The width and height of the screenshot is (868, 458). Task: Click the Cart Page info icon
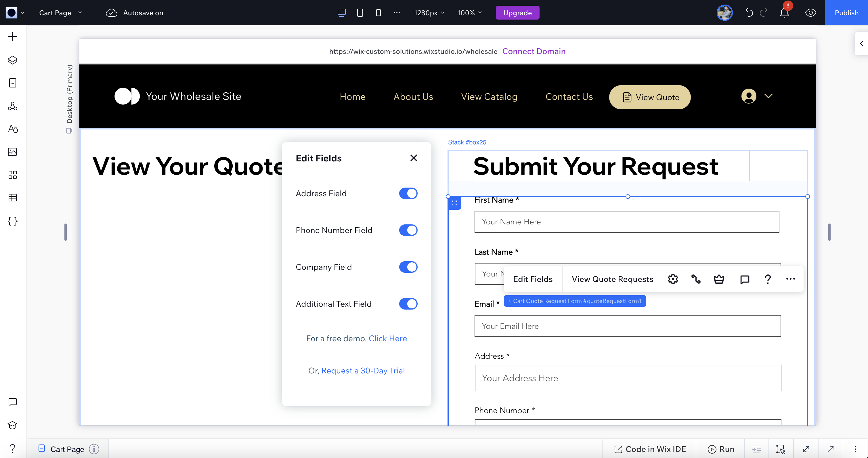click(x=94, y=449)
